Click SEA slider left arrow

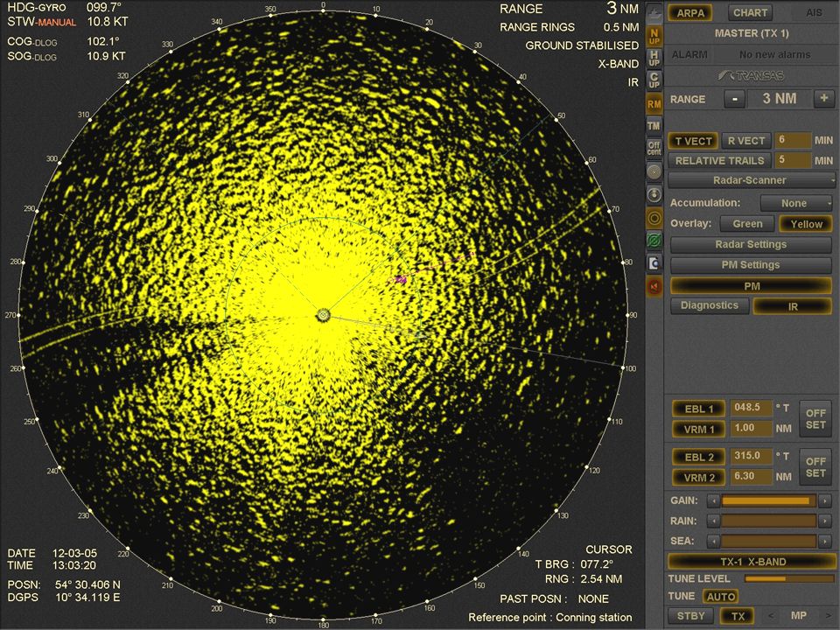713,541
